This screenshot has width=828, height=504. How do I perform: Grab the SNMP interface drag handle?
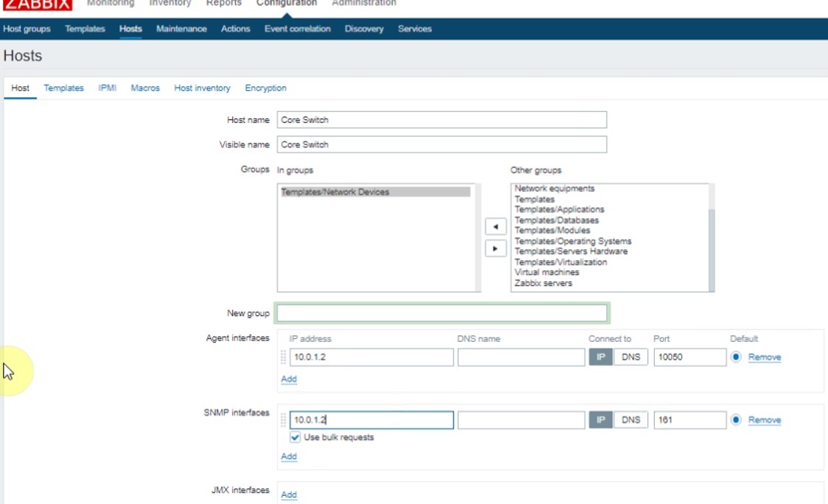(284, 420)
